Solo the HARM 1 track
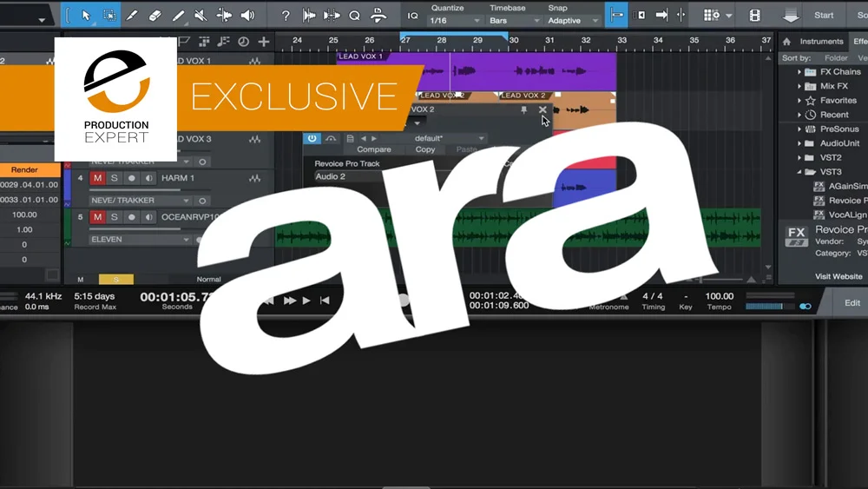Screen dimensions: 868x489 (114, 178)
